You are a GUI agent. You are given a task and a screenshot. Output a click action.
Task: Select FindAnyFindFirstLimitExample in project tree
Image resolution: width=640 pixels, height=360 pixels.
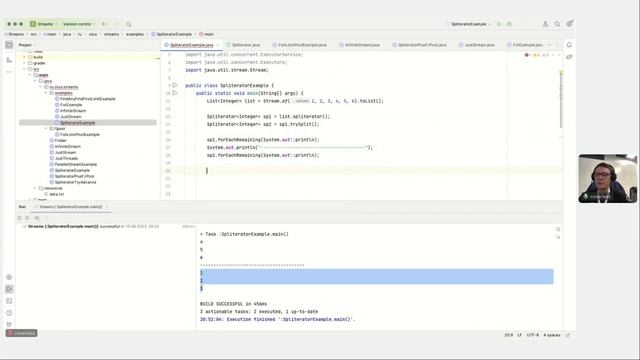85,99
